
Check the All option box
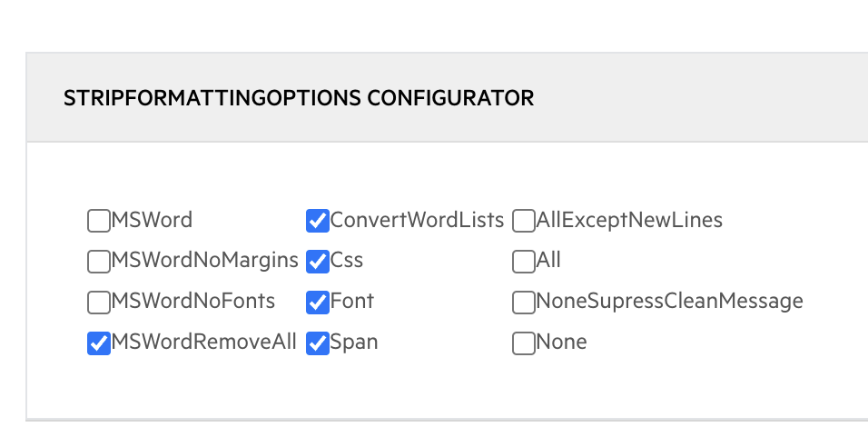[x=523, y=261]
